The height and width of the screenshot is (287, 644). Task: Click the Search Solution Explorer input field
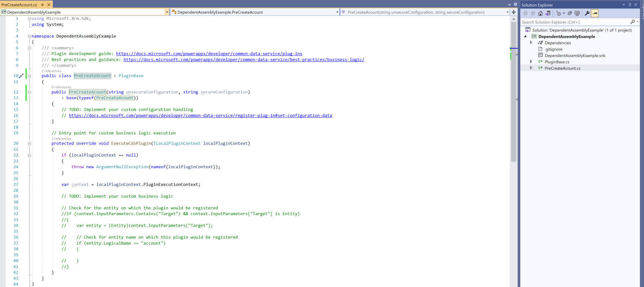pyautogui.click(x=575, y=22)
